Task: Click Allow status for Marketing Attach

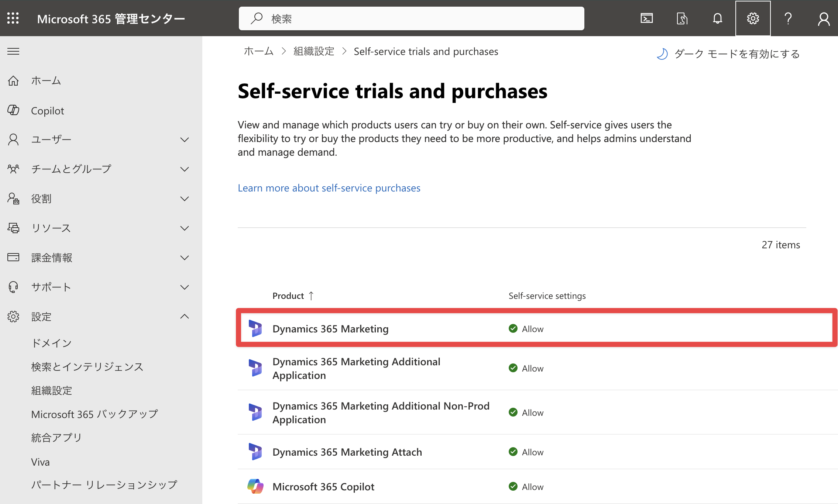Action: 526,452
